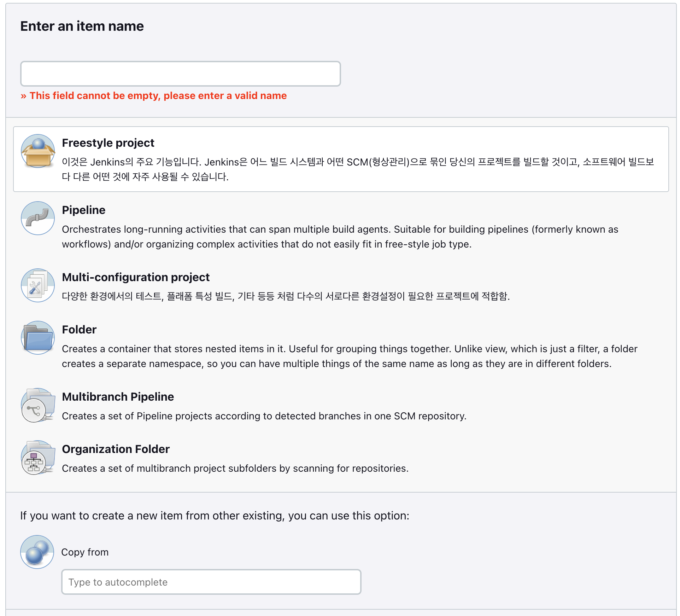Choose Multibranch Pipeline title
This screenshot has width=680, height=616.
click(118, 397)
